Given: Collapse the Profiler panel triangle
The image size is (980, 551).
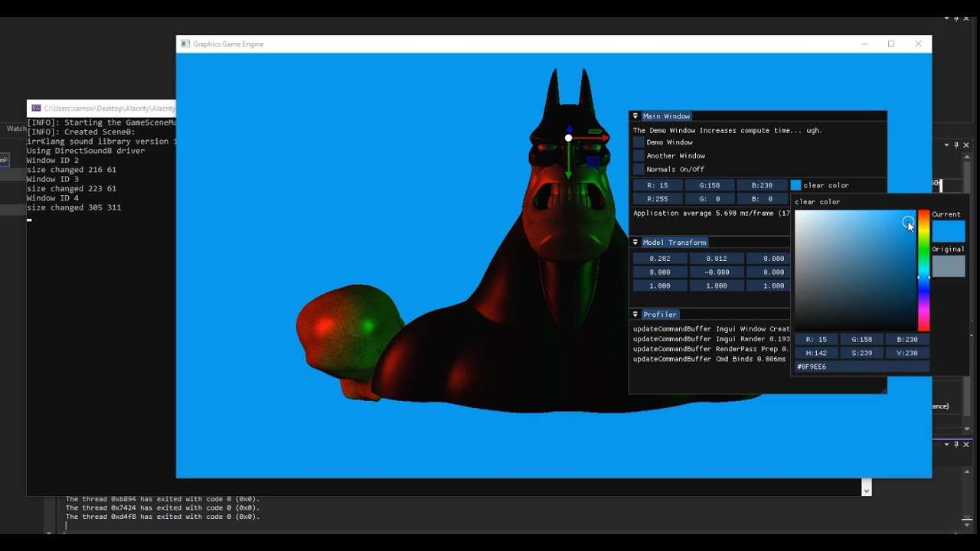Looking at the screenshot, I should click(x=635, y=315).
